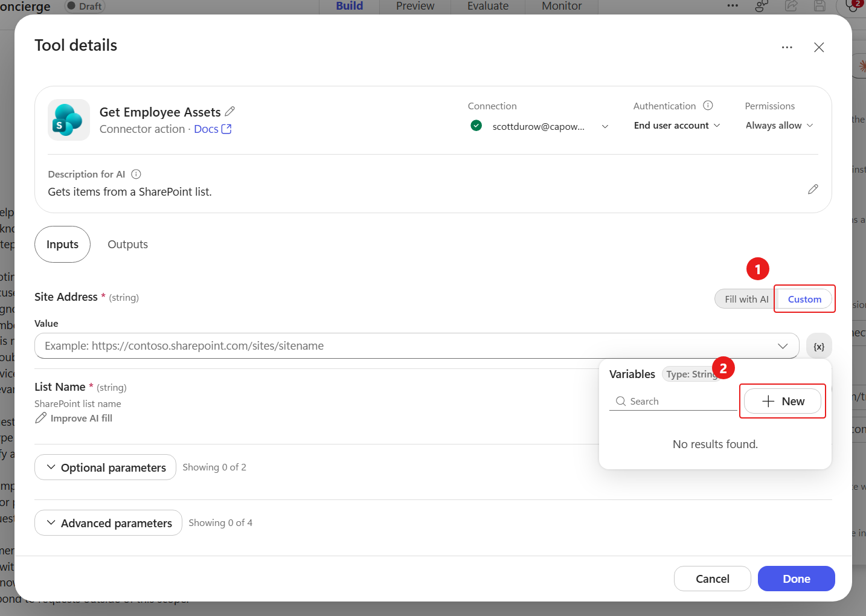
Task: Click the Authentication info icon
Action: pyautogui.click(x=708, y=106)
